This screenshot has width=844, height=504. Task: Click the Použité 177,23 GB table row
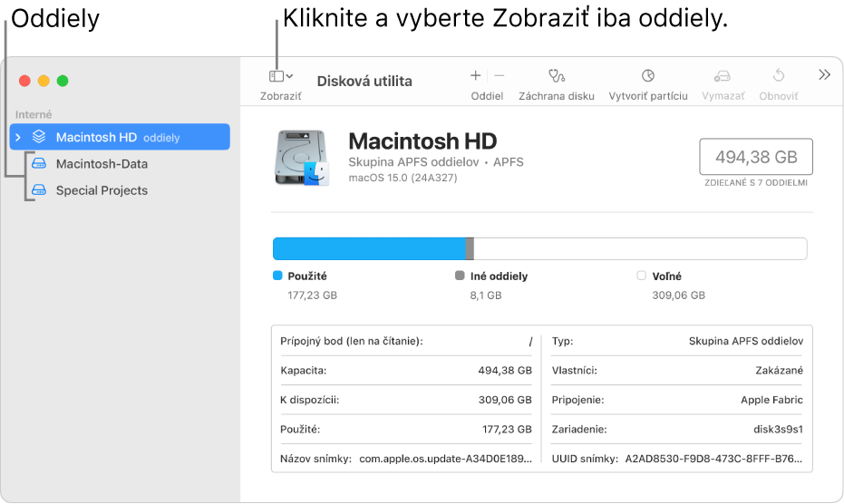[x=406, y=429]
